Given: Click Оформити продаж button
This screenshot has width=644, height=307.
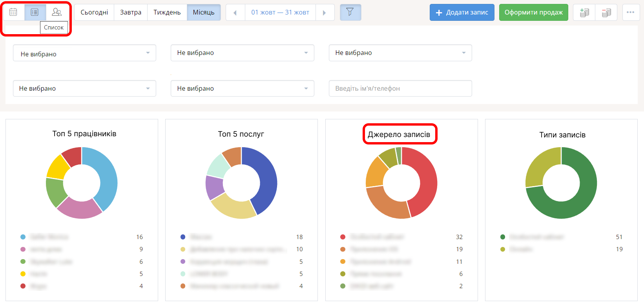Looking at the screenshot, I should pyautogui.click(x=534, y=13).
